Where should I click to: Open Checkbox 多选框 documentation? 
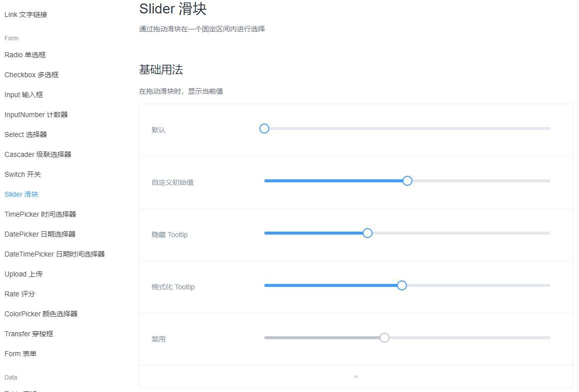tap(31, 75)
